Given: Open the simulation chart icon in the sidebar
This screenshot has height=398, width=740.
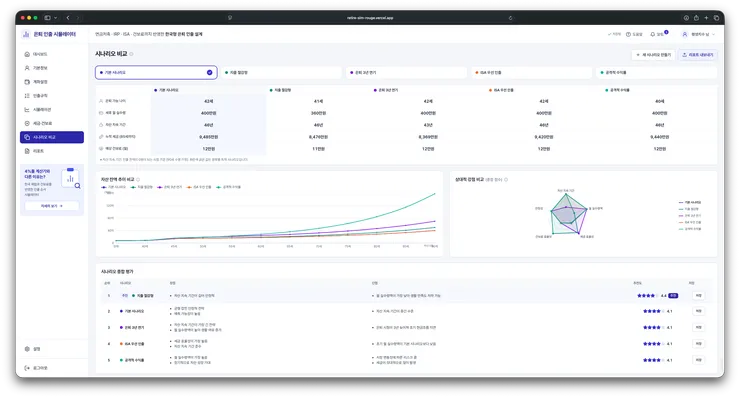Looking at the screenshot, I should (x=27, y=110).
